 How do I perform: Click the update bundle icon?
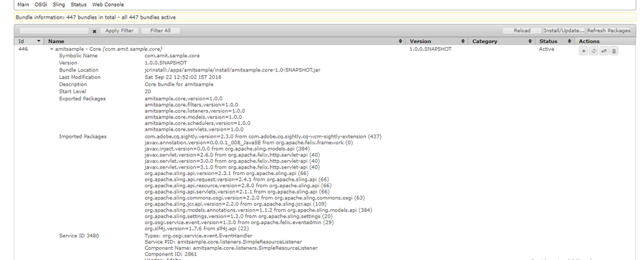pyautogui.click(x=603, y=51)
